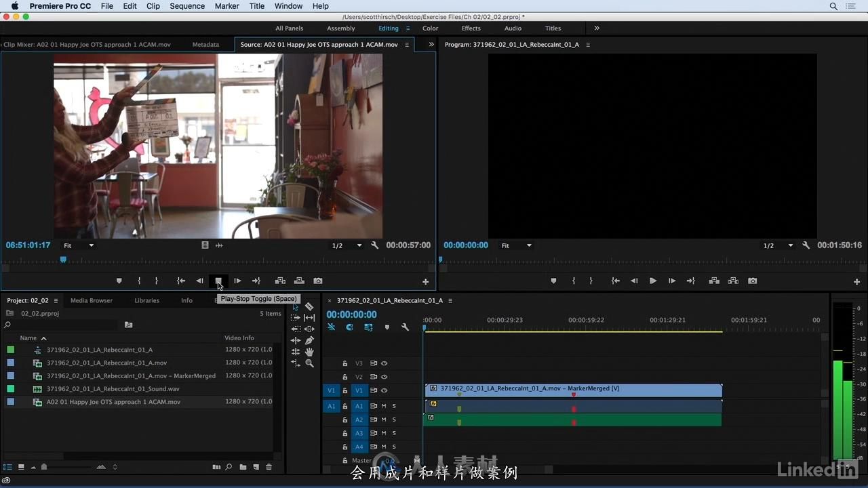
Task: Switch Project panel to Icon View
Action: 21,467
